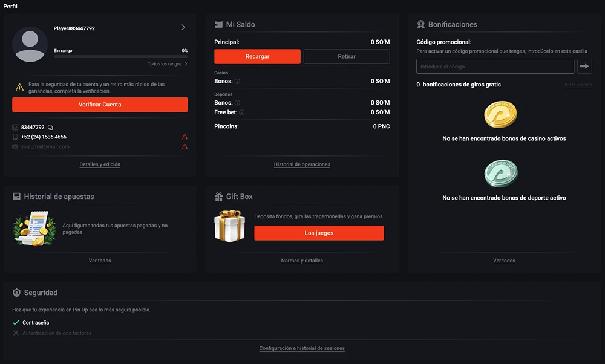This screenshot has height=364, width=605.
Task: Focus the promo code input field
Action: coord(495,67)
